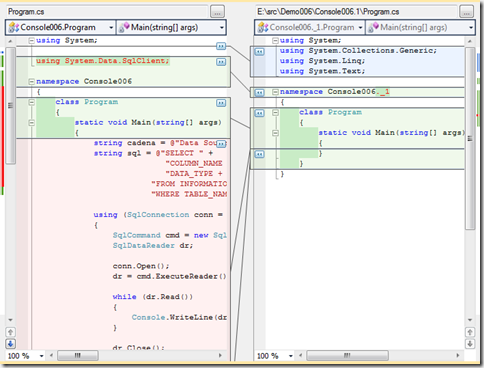Click right pane vertical scrollbar thumb

[470, 138]
